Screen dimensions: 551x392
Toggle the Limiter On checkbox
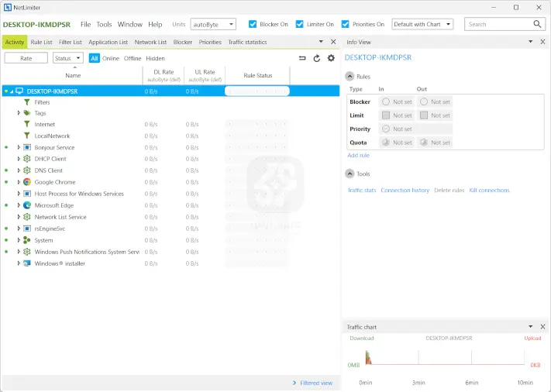(x=299, y=24)
